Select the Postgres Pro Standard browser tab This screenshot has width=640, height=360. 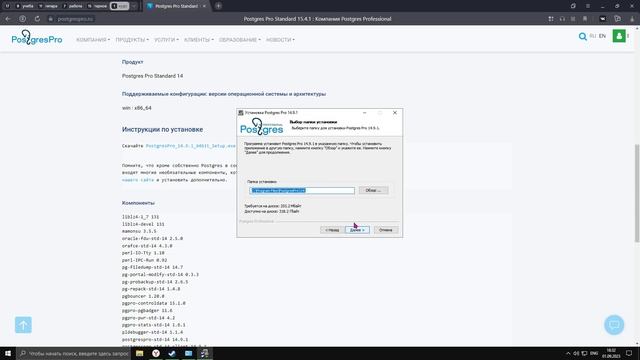click(176, 6)
